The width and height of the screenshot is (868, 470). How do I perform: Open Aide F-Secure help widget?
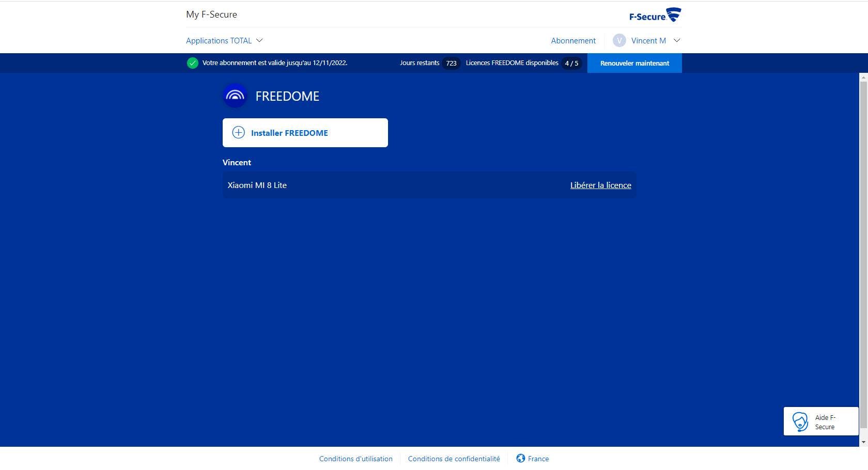821,421
